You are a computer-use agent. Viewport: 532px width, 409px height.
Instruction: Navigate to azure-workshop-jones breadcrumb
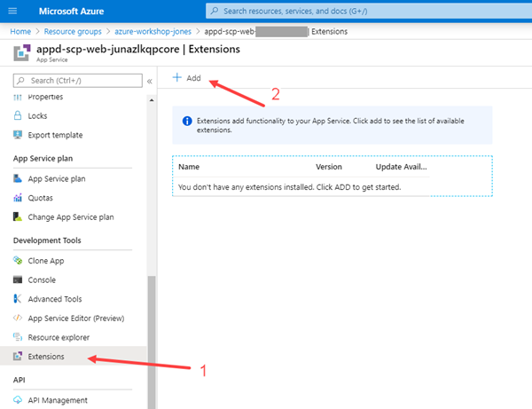pos(151,31)
